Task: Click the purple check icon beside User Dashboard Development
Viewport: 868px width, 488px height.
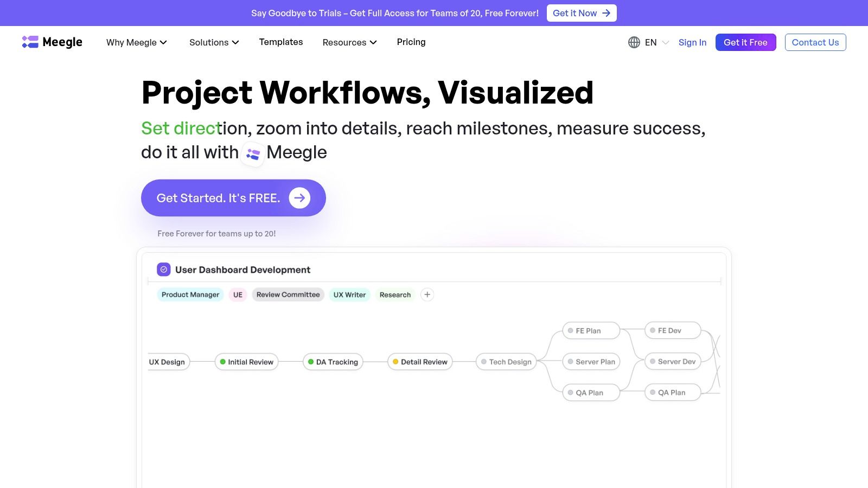Action: coord(163,269)
